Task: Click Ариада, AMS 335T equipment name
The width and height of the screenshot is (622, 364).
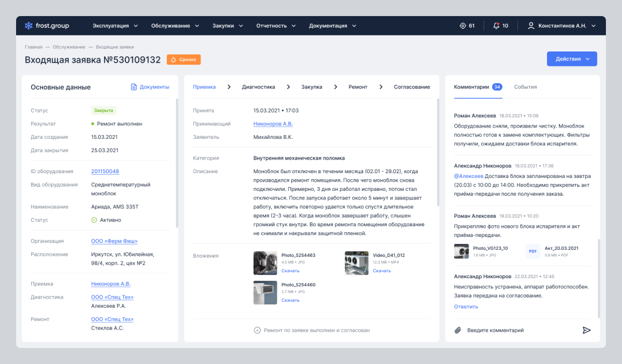Action: 115,206
